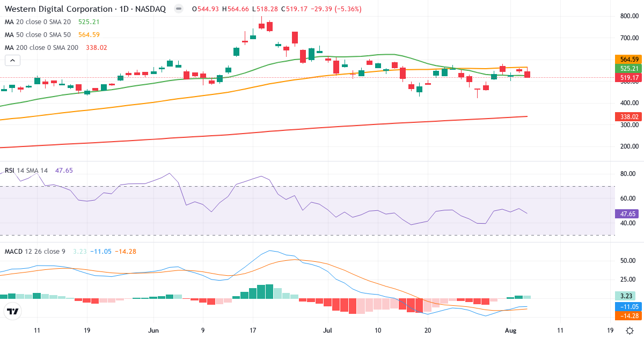Click the Western Digital Corporation symbol title
The image size is (644, 338).
pos(85,9)
